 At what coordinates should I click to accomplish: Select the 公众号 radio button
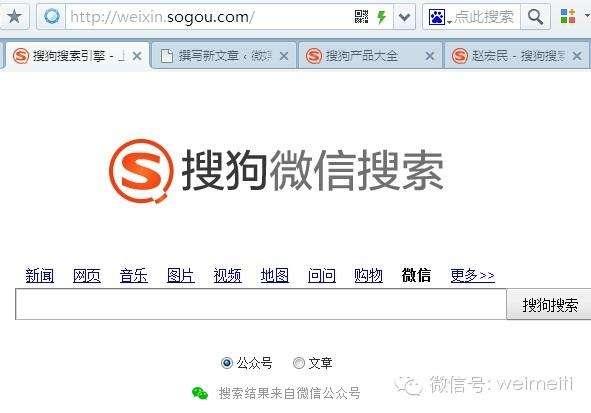[x=227, y=363]
